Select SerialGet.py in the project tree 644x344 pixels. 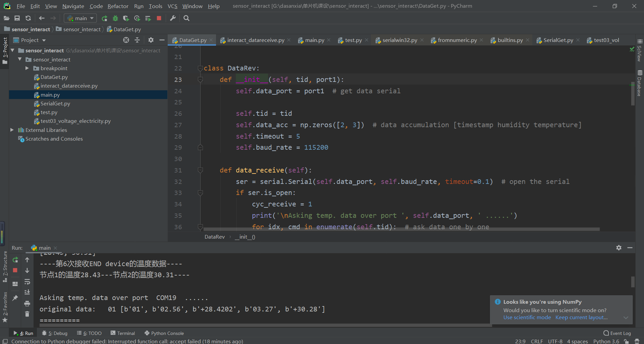click(55, 104)
